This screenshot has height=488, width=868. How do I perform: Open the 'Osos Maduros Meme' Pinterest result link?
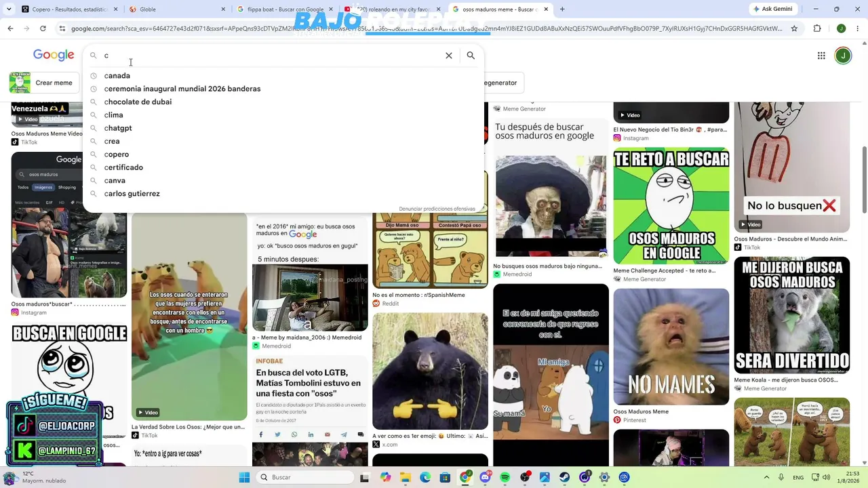click(x=641, y=412)
